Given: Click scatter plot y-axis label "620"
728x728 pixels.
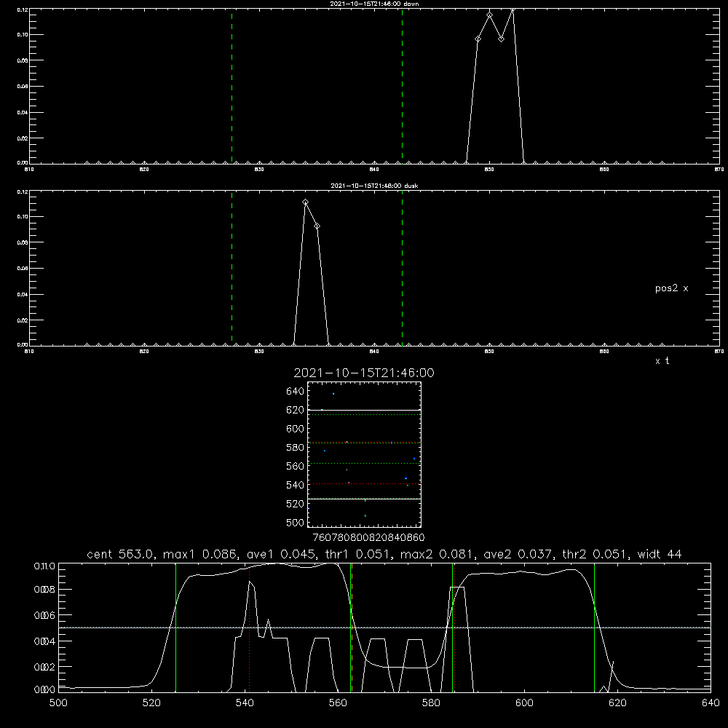Looking at the screenshot, I should [296, 410].
